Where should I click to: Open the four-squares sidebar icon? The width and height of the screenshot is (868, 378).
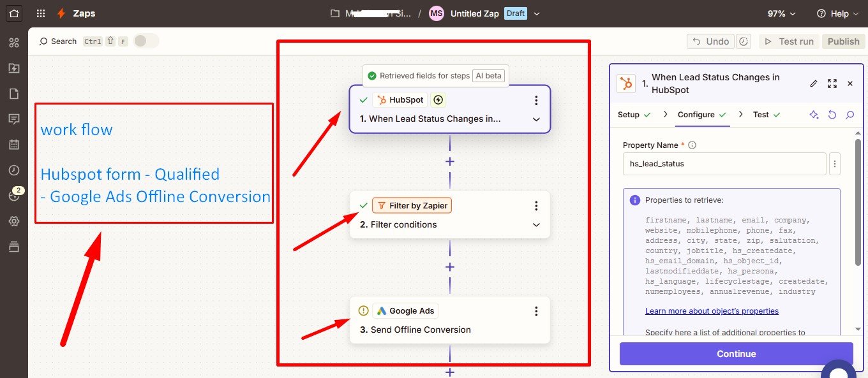(x=14, y=43)
